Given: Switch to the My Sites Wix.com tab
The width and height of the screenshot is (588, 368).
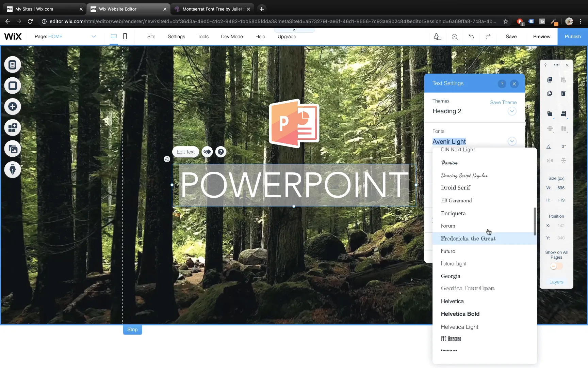Looking at the screenshot, I should coord(44,9).
